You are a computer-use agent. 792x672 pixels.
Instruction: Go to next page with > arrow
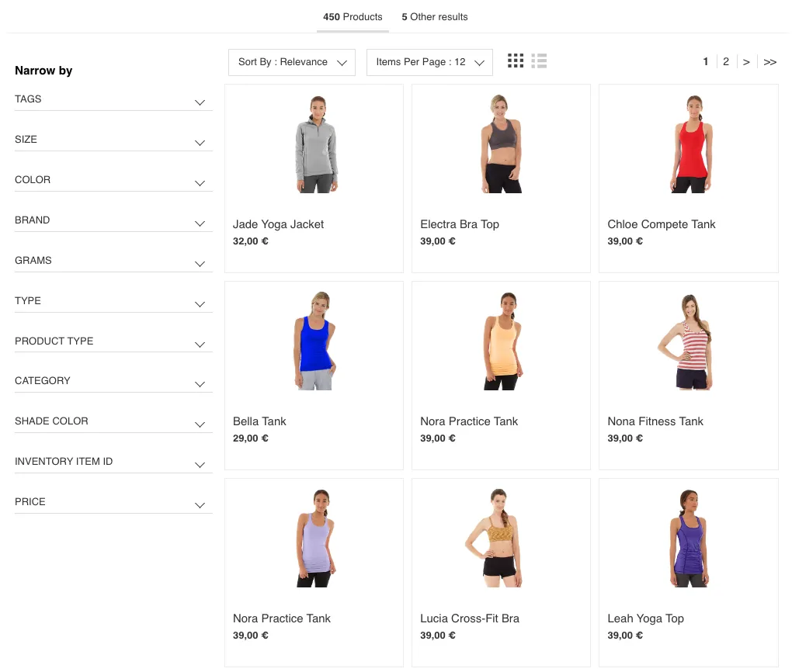tap(746, 62)
